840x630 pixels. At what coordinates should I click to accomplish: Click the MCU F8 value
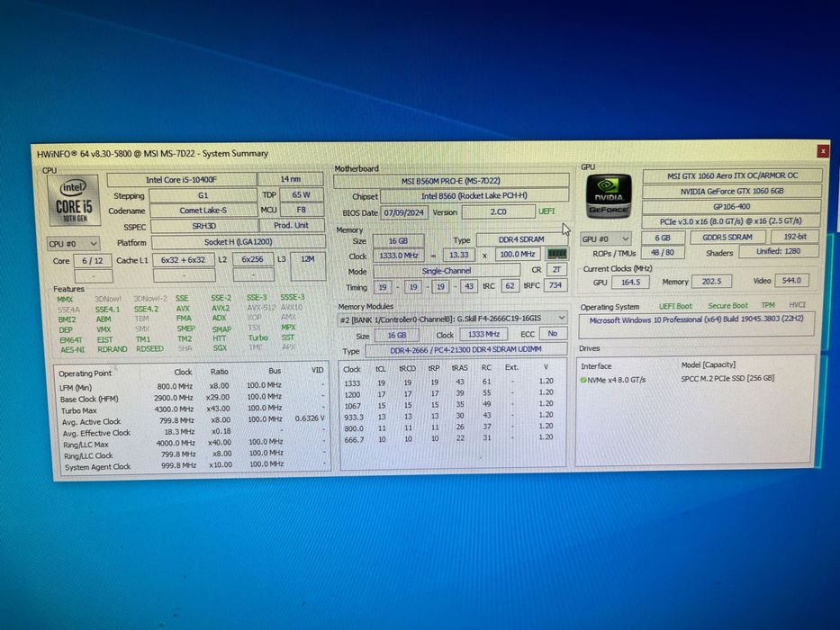302,210
